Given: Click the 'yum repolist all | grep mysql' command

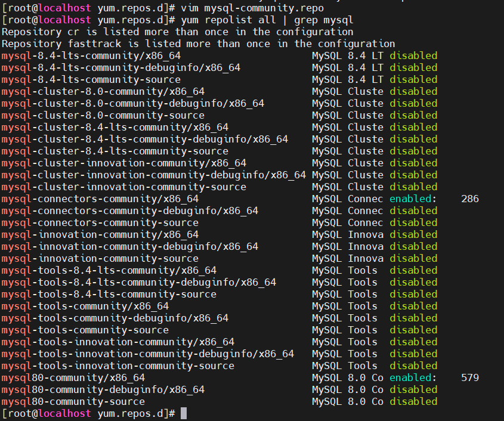Looking at the screenshot, I should click(267, 20).
